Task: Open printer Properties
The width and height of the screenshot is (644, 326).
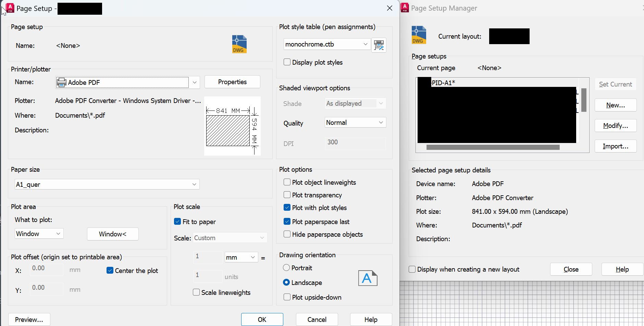Action: 232,82
